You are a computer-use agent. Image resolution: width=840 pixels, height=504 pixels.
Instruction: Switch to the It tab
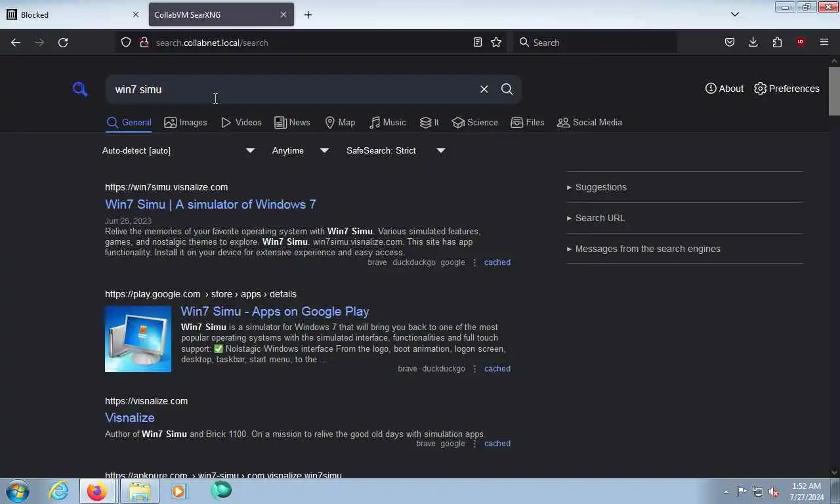tap(430, 123)
